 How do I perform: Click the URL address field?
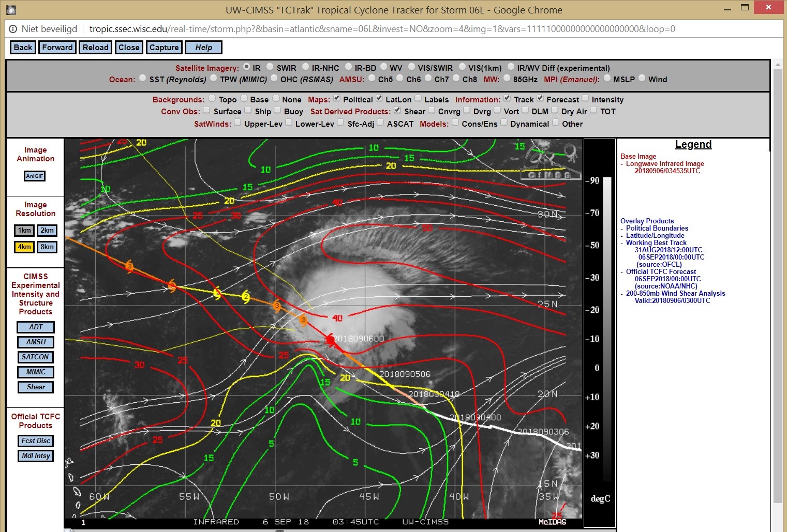coord(382,29)
